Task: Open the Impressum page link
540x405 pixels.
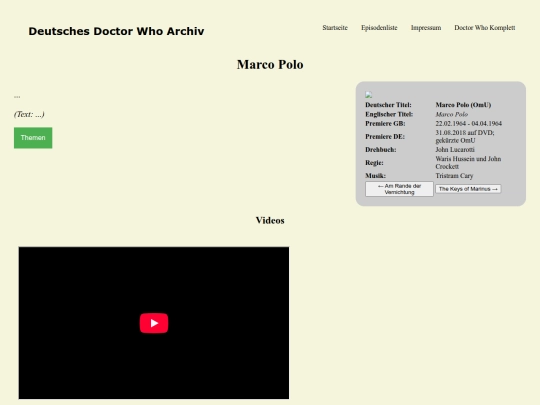Action: click(x=426, y=28)
